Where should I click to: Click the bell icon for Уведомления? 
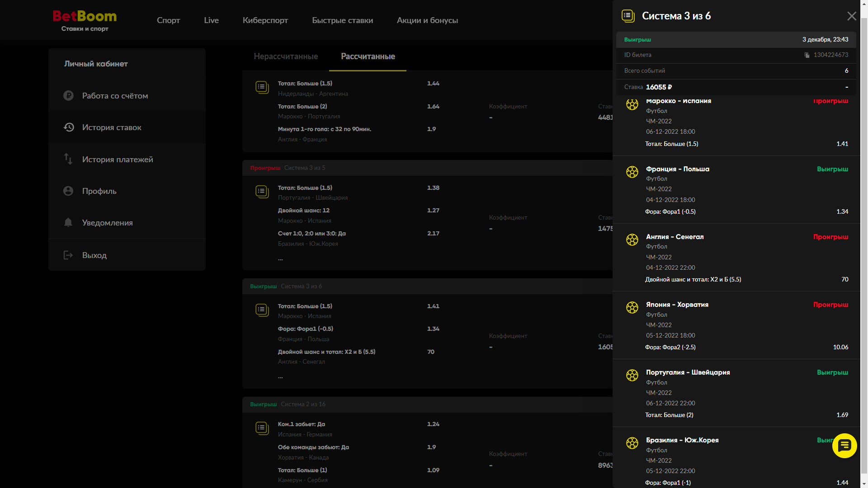[x=68, y=222]
